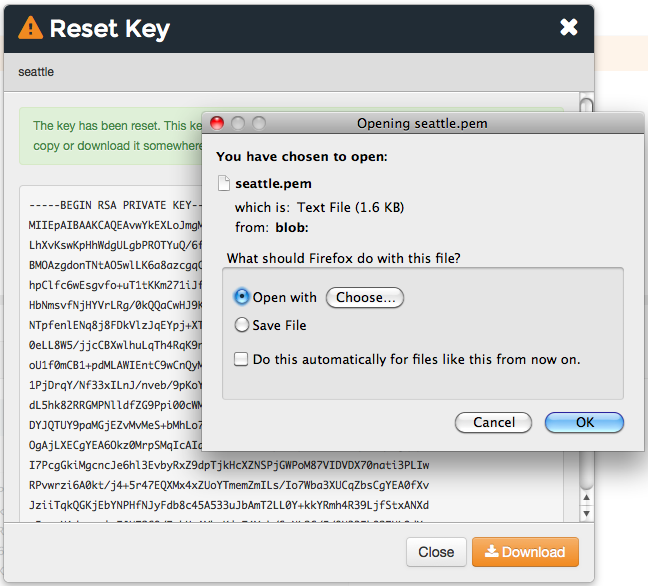Select the Open with radio option
648x586 pixels.
coord(241,297)
